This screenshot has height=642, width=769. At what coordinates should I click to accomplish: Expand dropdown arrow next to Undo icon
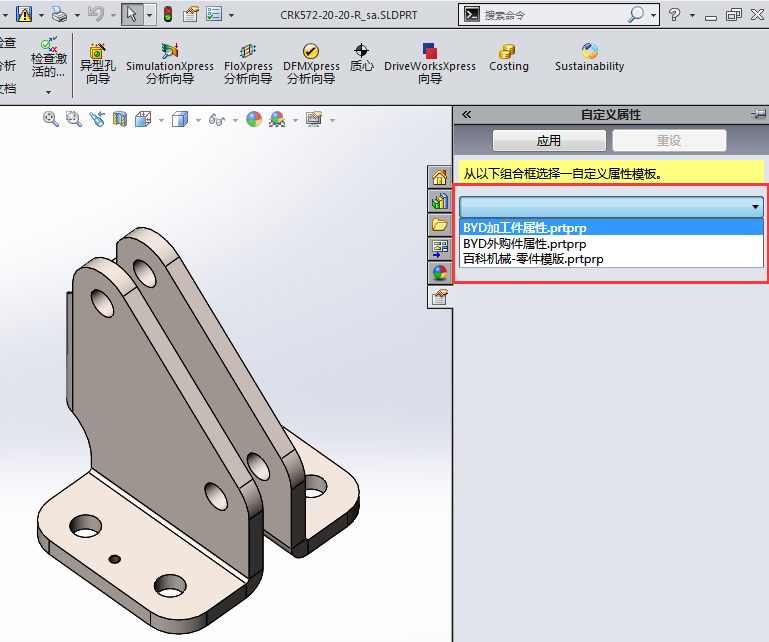pos(113,15)
